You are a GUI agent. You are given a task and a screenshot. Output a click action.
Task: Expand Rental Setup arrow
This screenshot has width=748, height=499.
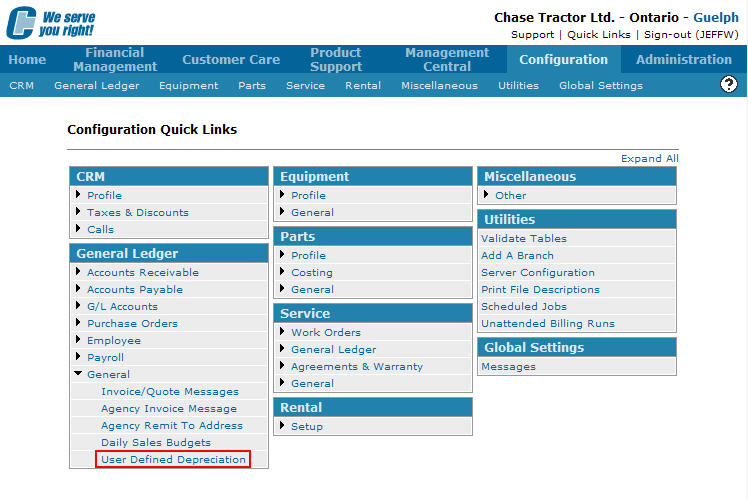[282, 426]
